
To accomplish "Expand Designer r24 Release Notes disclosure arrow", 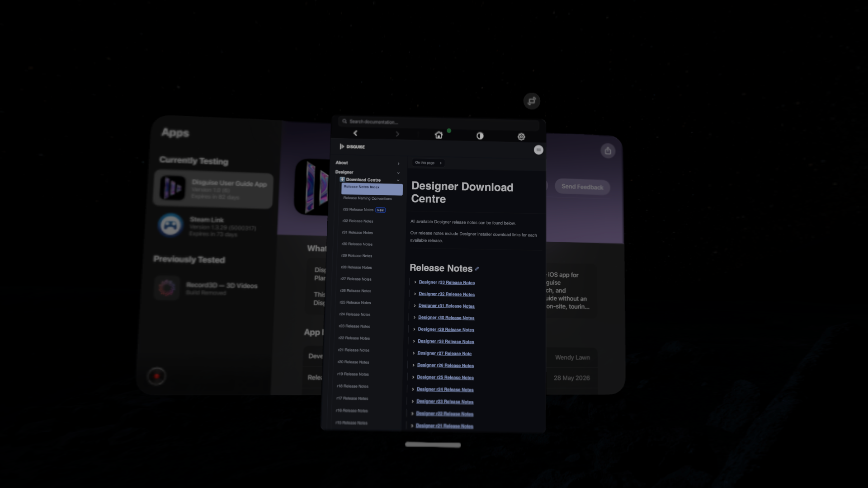I will pyautogui.click(x=413, y=389).
